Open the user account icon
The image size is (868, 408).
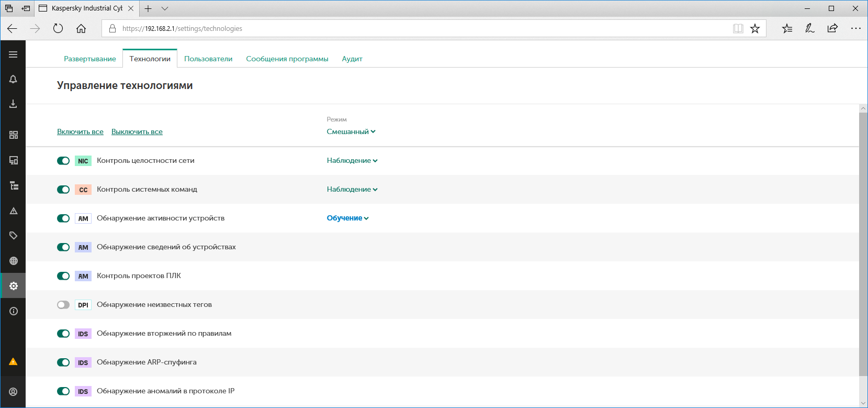[13, 392]
